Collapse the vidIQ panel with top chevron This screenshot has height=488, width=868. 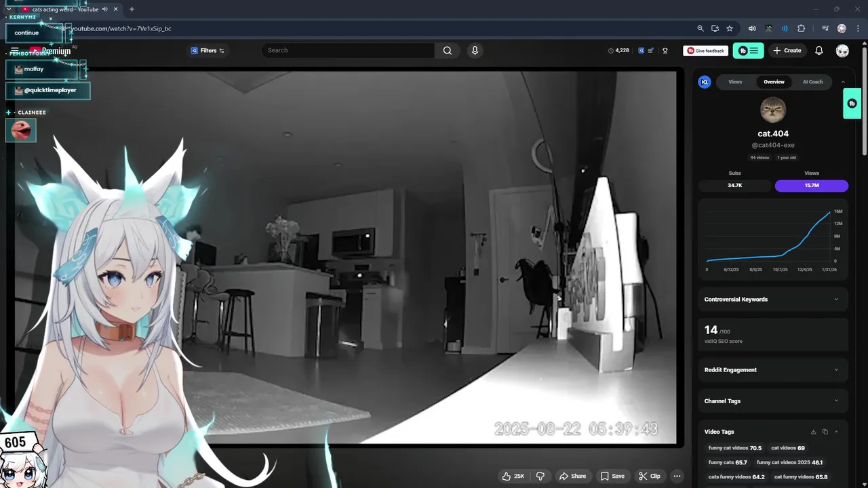[843, 82]
